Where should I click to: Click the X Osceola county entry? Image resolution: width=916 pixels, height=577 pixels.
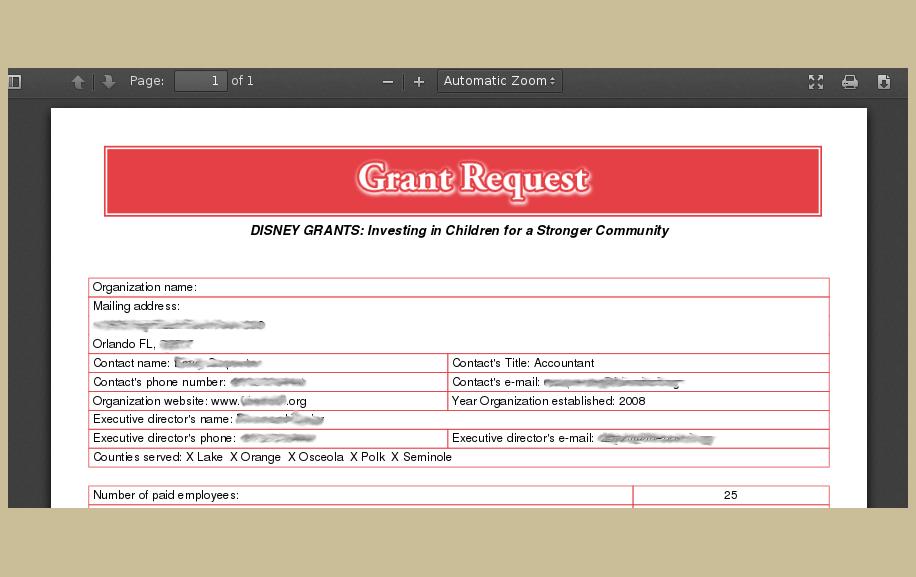[x=315, y=457]
